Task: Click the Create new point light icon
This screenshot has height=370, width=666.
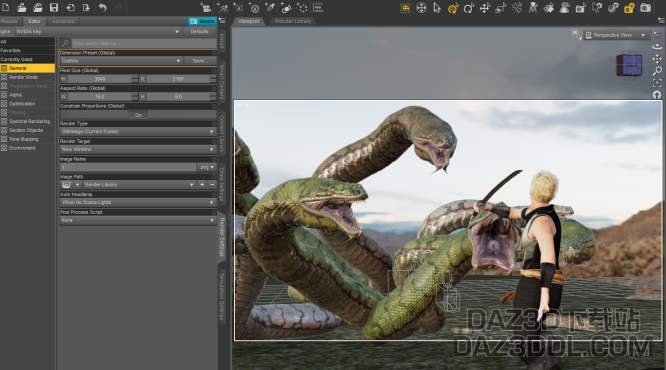Action: coord(238,8)
